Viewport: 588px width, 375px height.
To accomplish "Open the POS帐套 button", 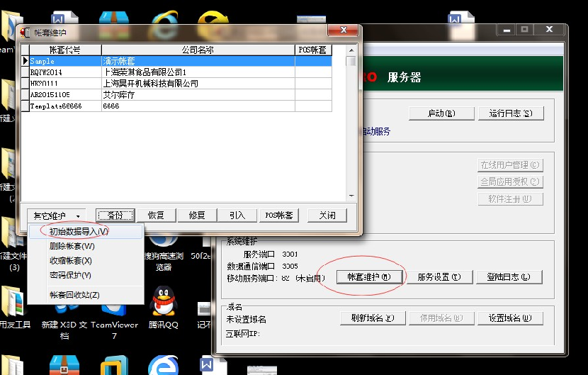I will [280, 216].
